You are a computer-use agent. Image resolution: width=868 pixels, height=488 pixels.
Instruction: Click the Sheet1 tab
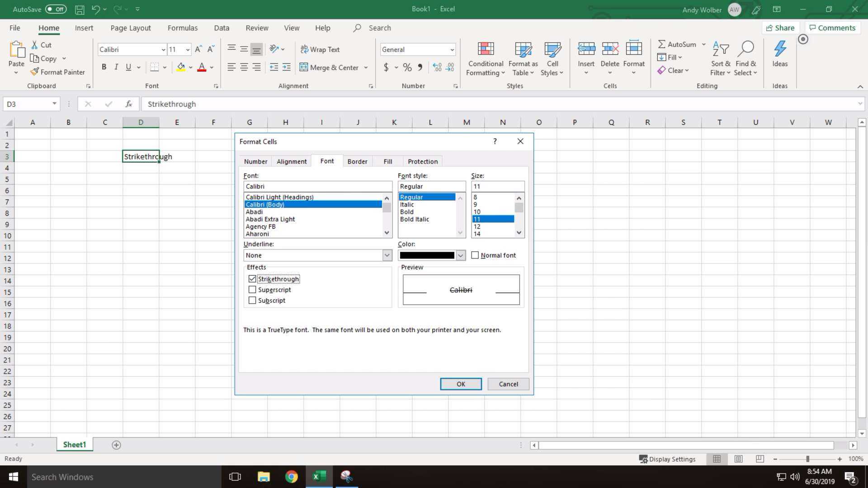pos(75,445)
